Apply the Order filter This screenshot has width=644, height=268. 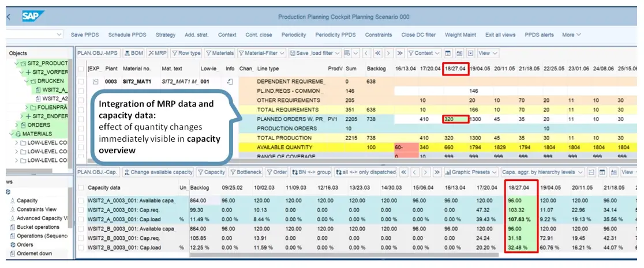pos(277,172)
